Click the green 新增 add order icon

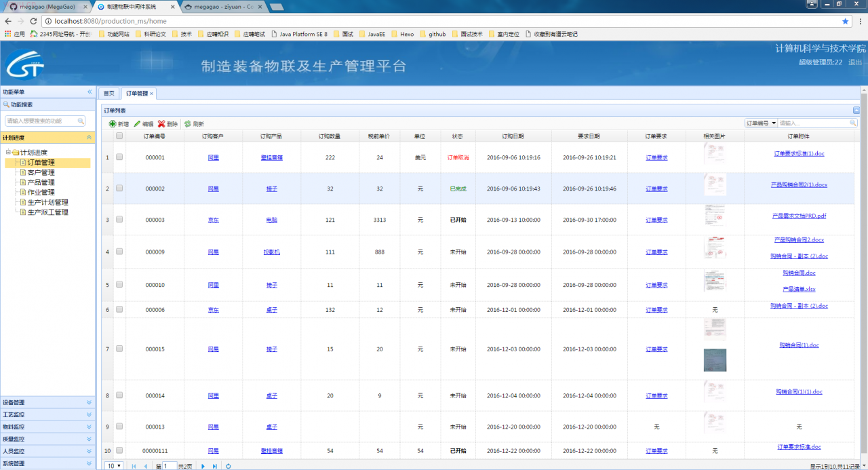(113, 124)
